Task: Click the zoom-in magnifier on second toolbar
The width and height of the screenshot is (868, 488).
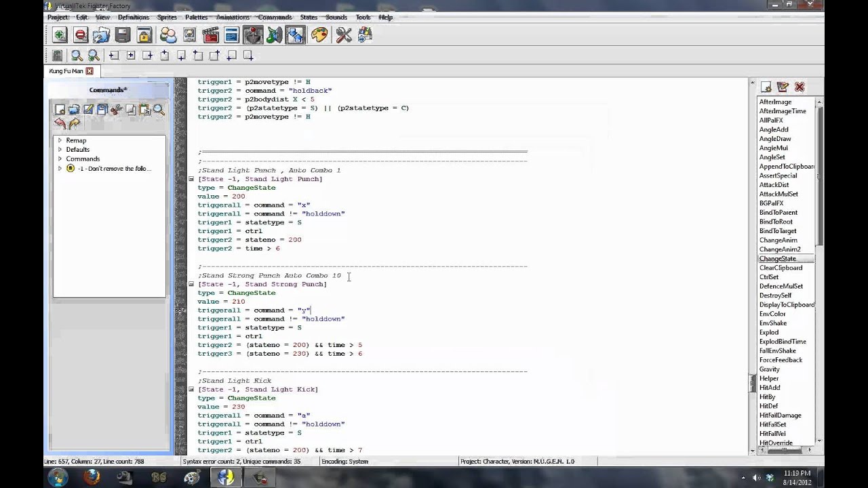Action: (77, 56)
